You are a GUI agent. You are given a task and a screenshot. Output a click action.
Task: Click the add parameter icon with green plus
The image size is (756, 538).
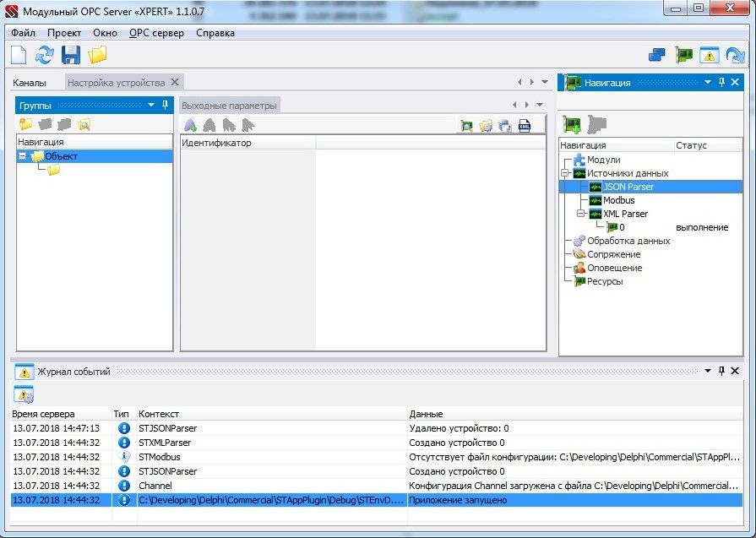[191, 126]
